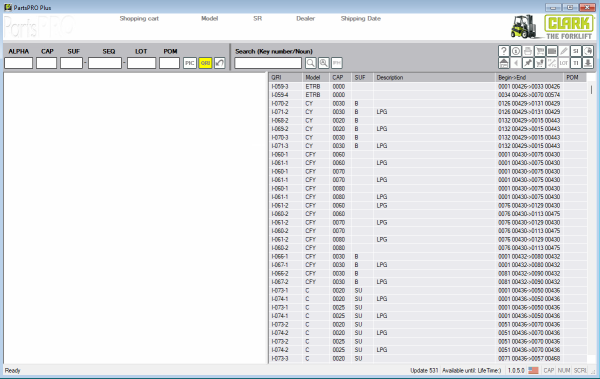Viewport: 600px width, 379px height.
Task: Sort by the GRI column header
Action: pos(286,77)
